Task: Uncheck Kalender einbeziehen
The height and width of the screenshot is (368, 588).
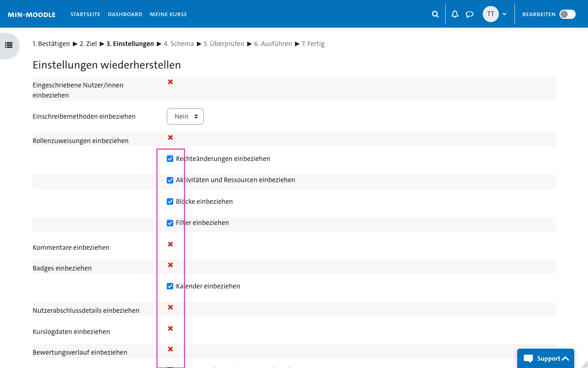Action: [x=170, y=286]
